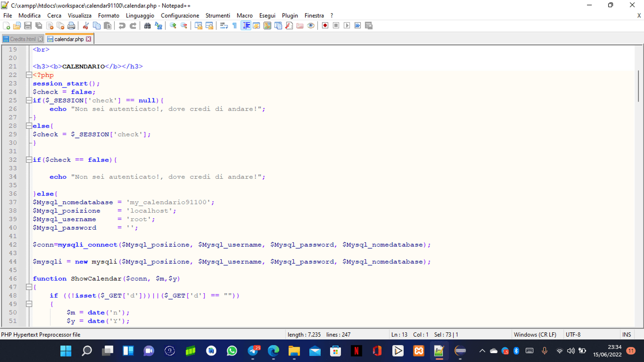Show hidden tray icons chevron

(x=482, y=351)
